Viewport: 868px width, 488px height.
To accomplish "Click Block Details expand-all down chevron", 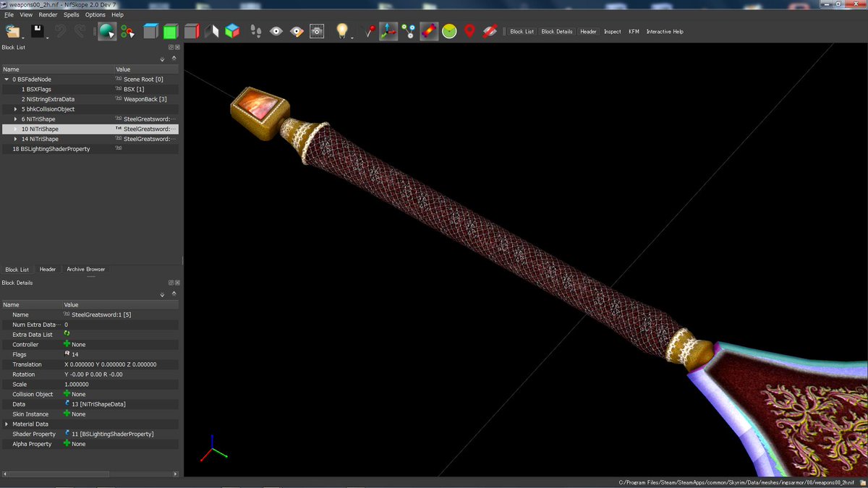I will pyautogui.click(x=162, y=295).
